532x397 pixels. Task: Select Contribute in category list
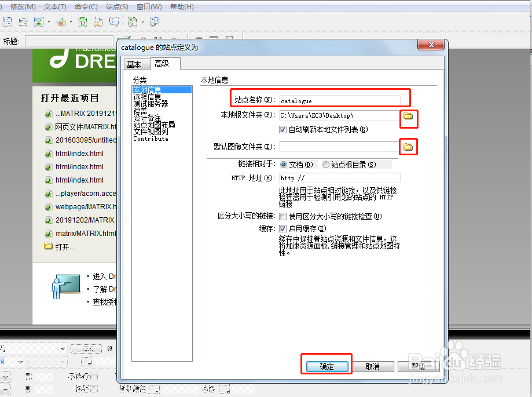[x=151, y=139]
